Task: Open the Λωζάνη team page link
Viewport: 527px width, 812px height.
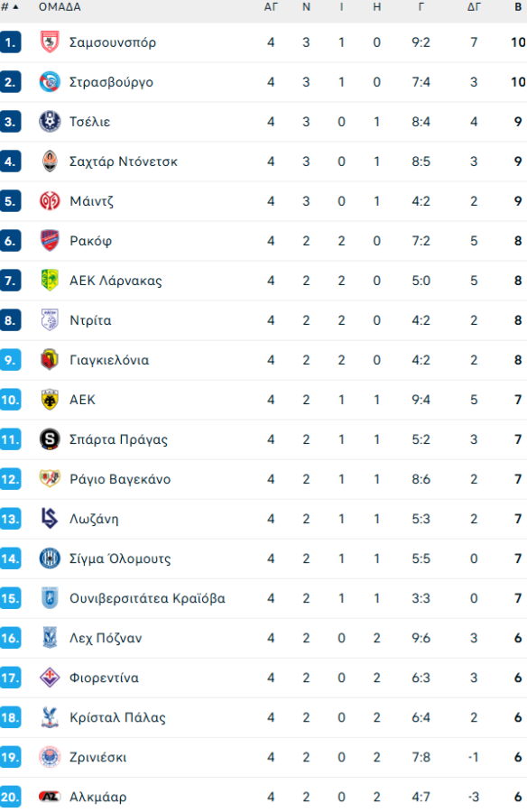Action: click(93, 518)
